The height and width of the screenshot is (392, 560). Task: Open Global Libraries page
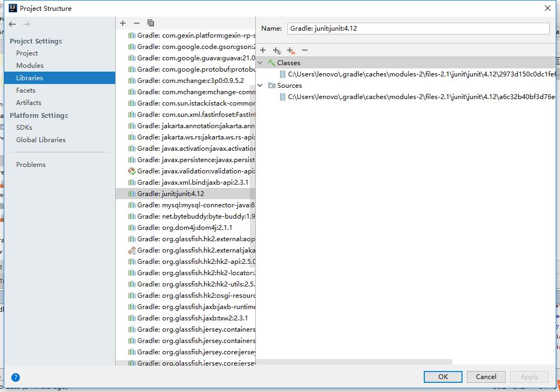point(41,140)
